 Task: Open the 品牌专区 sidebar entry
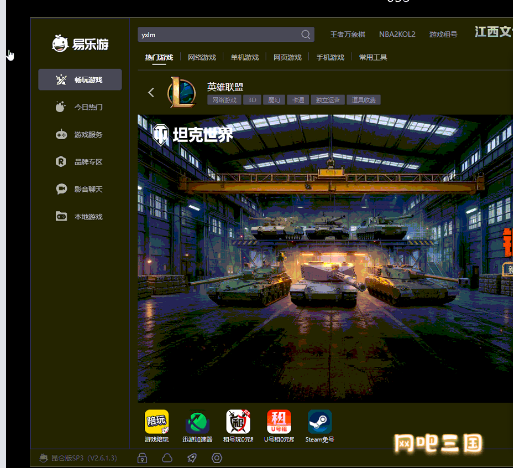tap(79, 162)
